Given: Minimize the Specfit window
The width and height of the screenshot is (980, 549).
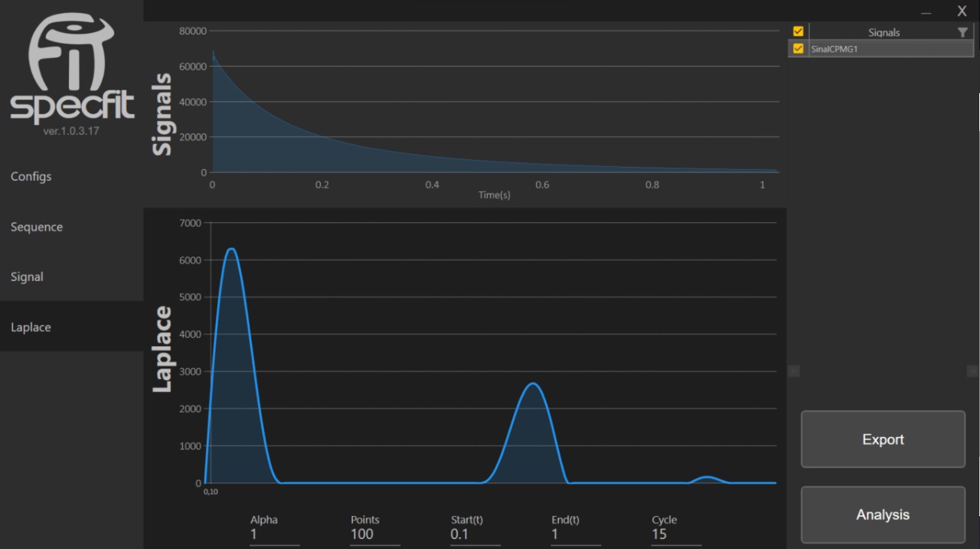Looking at the screenshot, I should [x=926, y=11].
